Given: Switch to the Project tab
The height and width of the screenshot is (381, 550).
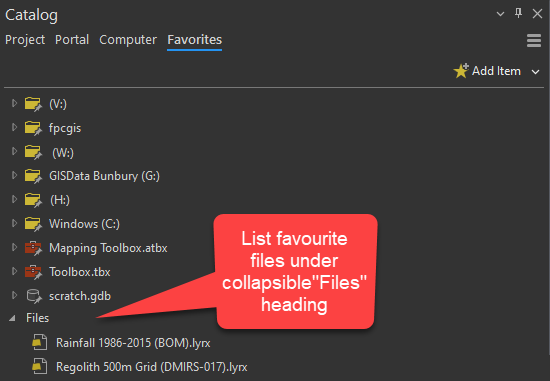Looking at the screenshot, I should (x=25, y=40).
